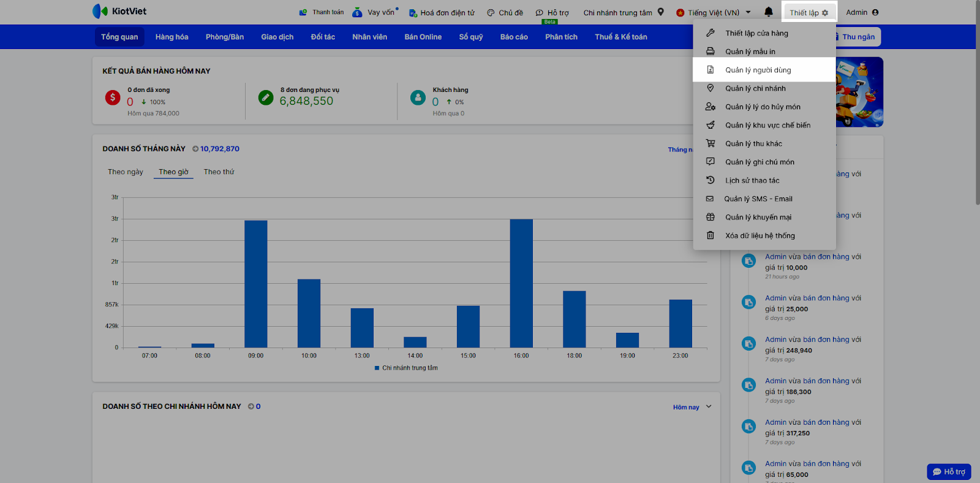Toggle the Chi nhánh trung tâm chart legend
The height and width of the screenshot is (483, 980).
(x=406, y=368)
